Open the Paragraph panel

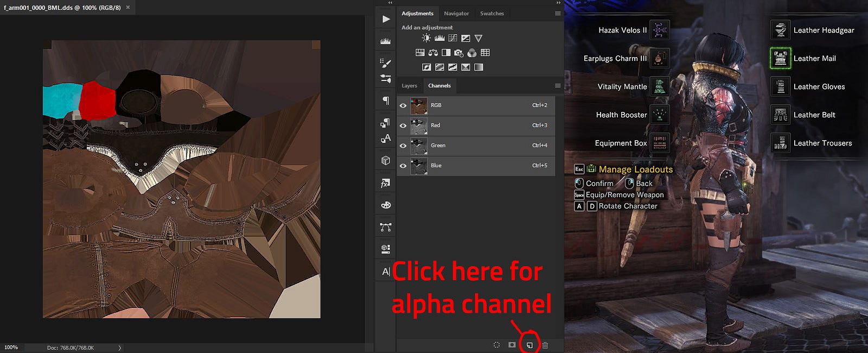386,100
